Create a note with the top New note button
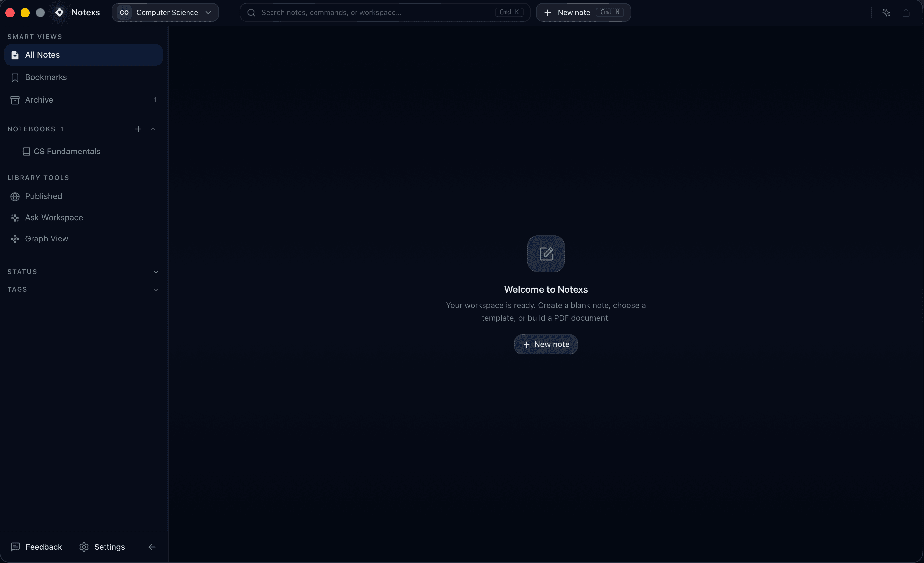Image resolution: width=924 pixels, height=563 pixels. tap(583, 12)
